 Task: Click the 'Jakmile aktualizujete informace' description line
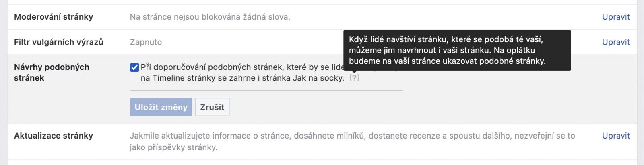coord(352,136)
